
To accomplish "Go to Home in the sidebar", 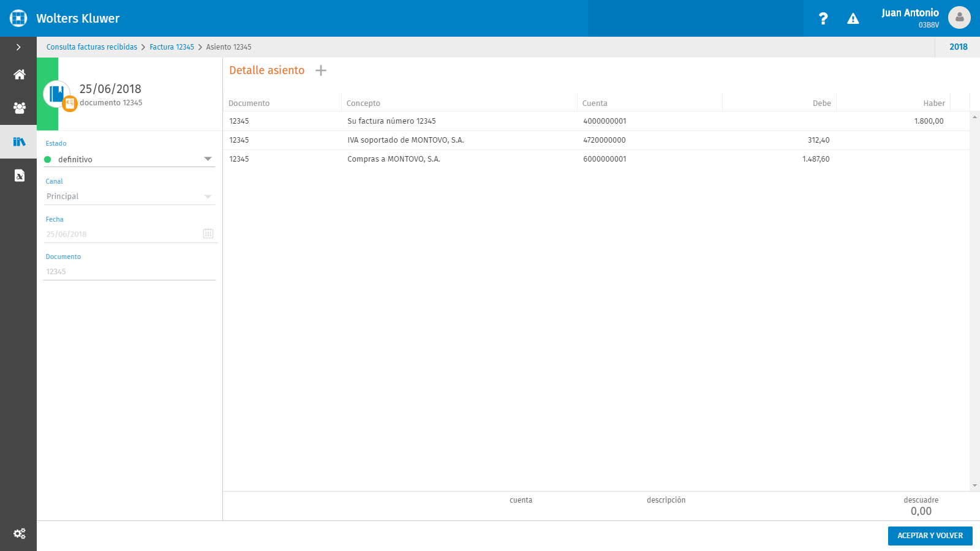I will click(x=20, y=75).
